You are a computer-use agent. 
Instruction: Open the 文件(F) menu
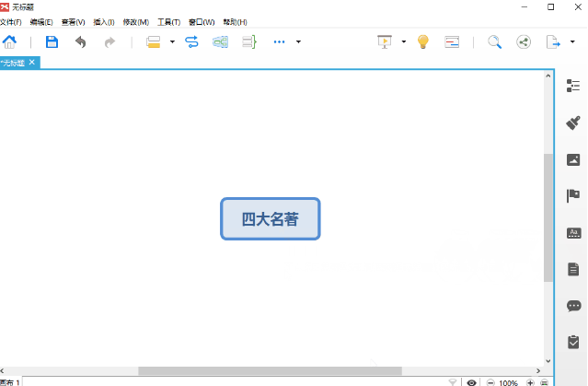[12, 21]
